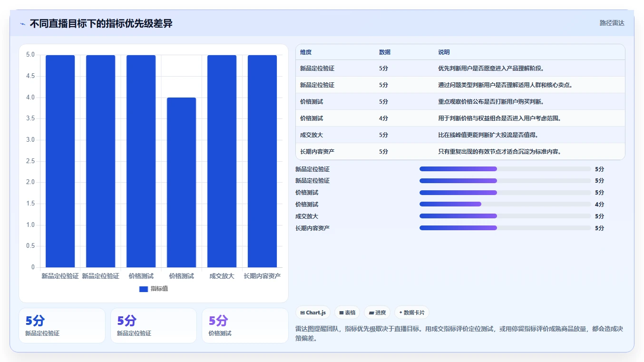Select the Chart.js chip

[x=313, y=313]
